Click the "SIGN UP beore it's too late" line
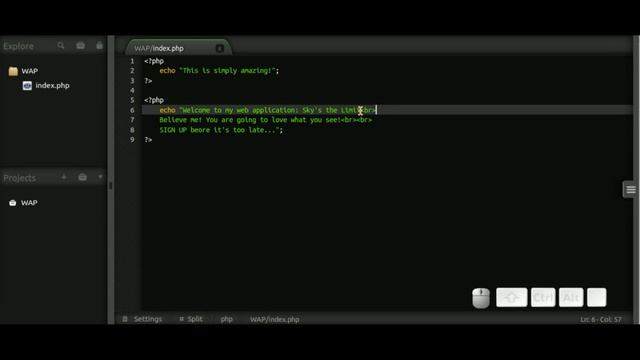 (x=221, y=130)
